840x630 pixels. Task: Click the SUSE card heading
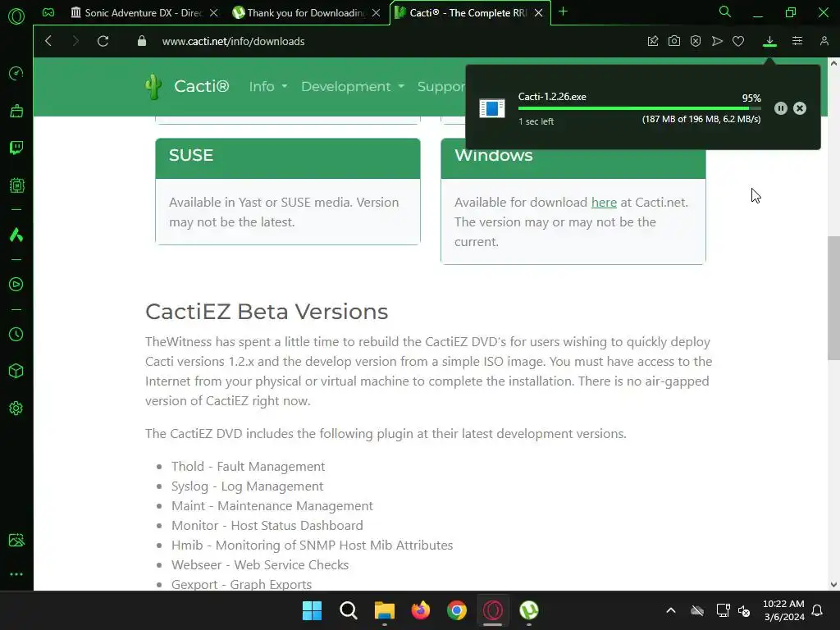pyautogui.click(x=191, y=155)
